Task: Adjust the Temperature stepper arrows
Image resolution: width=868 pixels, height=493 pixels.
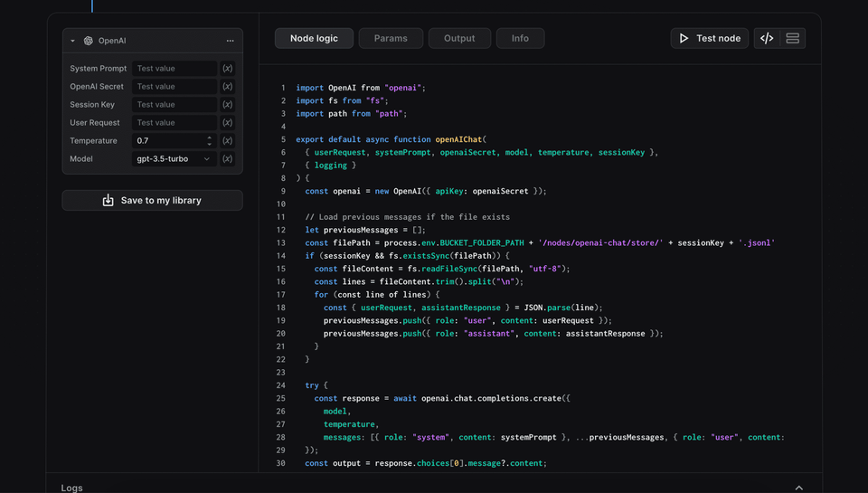Action: tap(210, 141)
